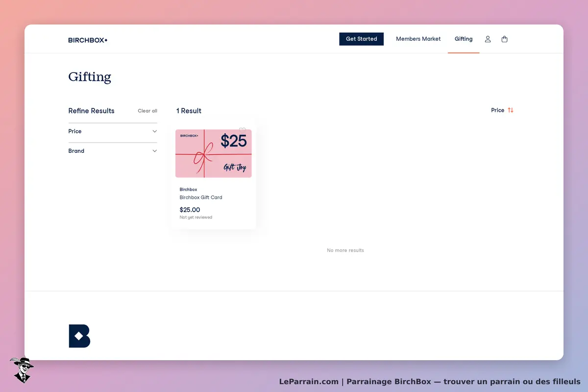Screen dimensions: 588x392
Task: Add gift card to favorites heart
Action: pos(242,130)
